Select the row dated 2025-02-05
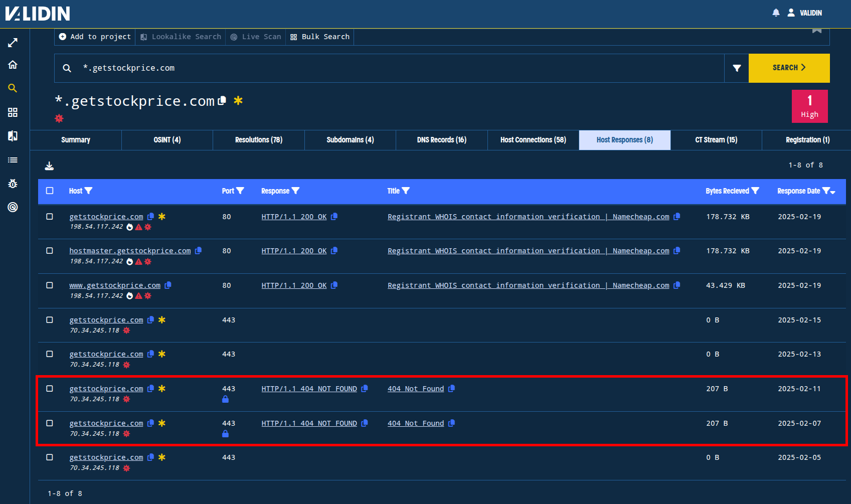This screenshot has height=504, width=851. (x=50, y=457)
